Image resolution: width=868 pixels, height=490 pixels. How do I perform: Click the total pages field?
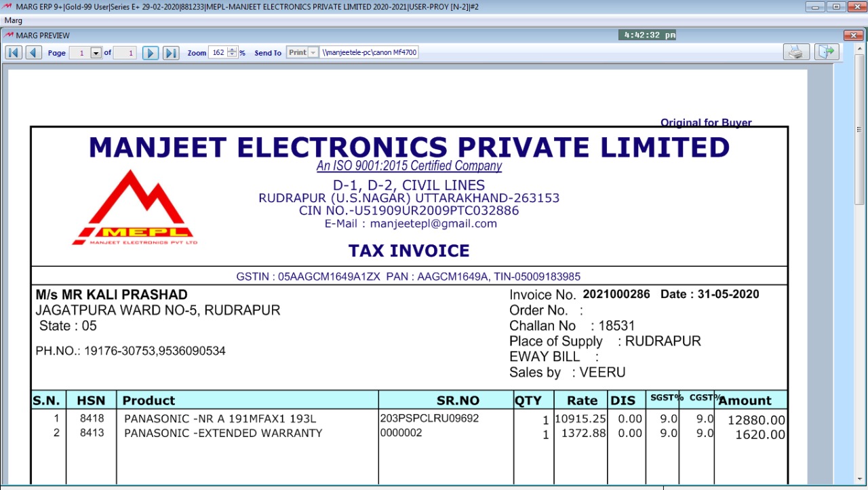tap(125, 53)
